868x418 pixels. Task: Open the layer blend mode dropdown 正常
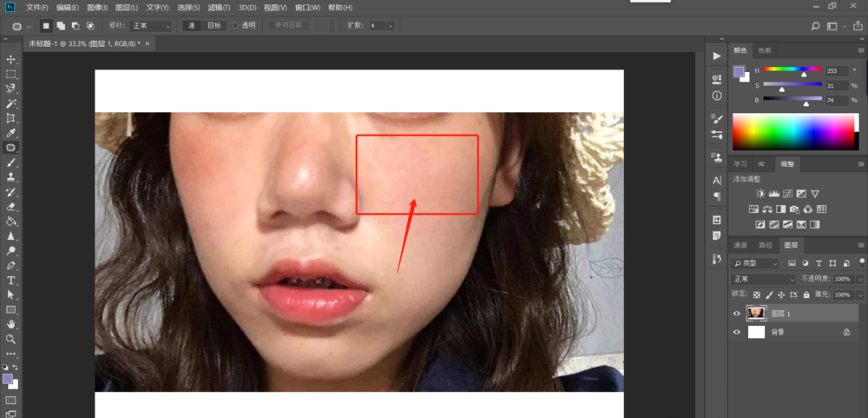tap(763, 279)
